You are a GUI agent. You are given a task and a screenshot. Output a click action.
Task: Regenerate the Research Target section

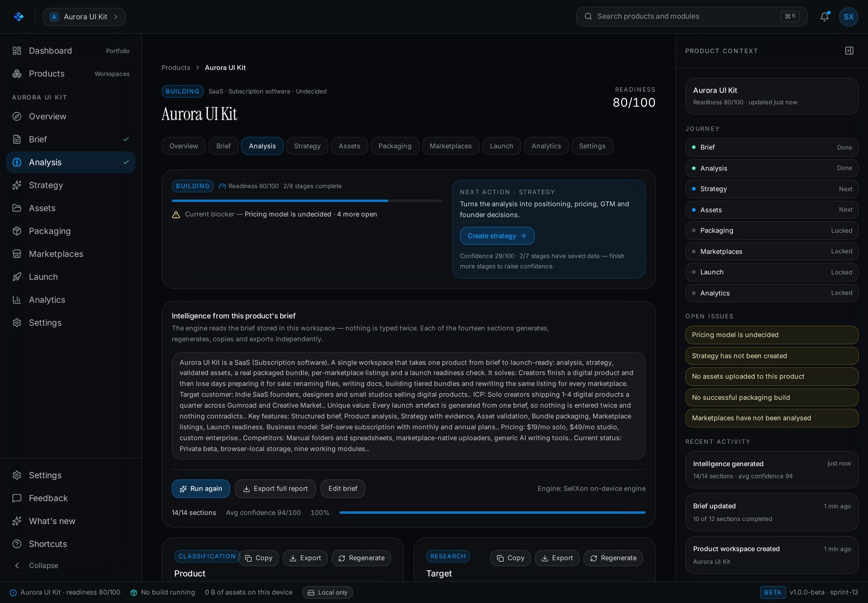613,558
